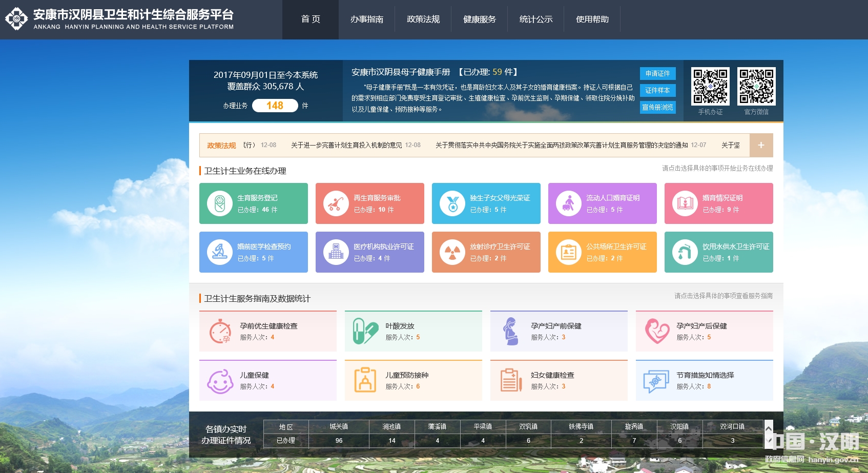Select the 叶酸发放 pill icon
The width and height of the screenshot is (868, 473).
click(x=365, y=331)
